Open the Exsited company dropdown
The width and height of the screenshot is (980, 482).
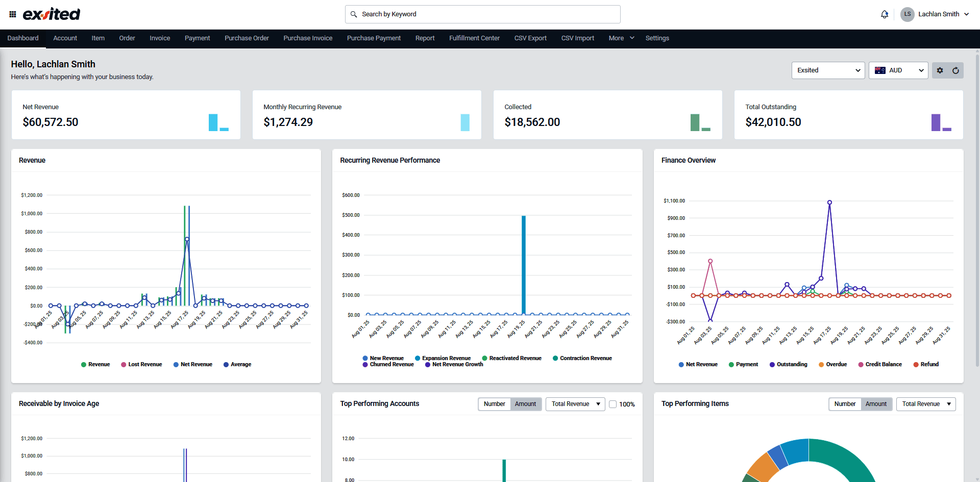828,70
